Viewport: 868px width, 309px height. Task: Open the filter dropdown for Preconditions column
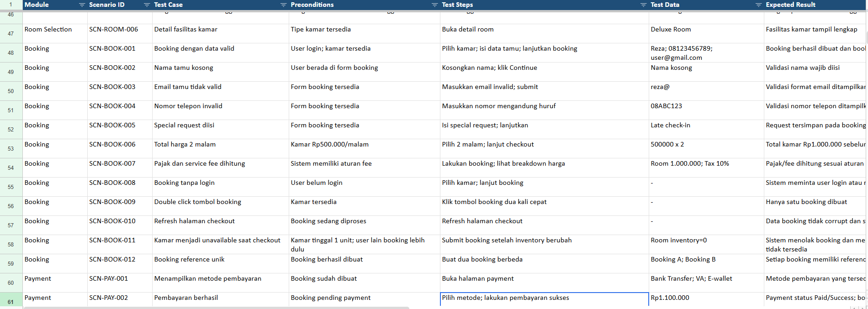(x=434, y=5)
